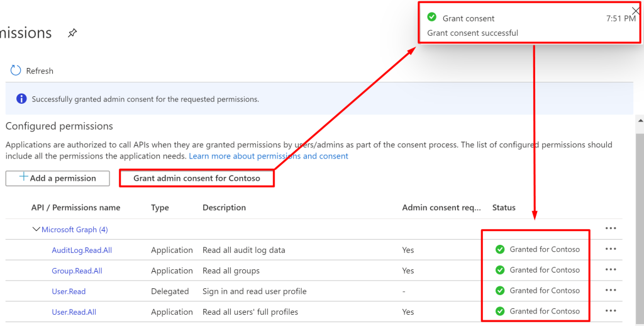Click the Refresh circular arrow icon

pos(16,70)
